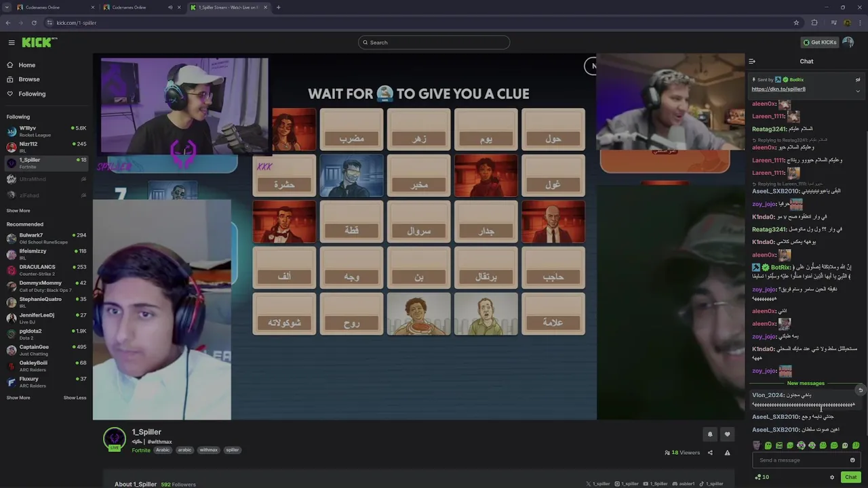The width and height of the screenshot is (868, 488).
Task: Open the emoji picker in chat input
Action: point(852,460)
